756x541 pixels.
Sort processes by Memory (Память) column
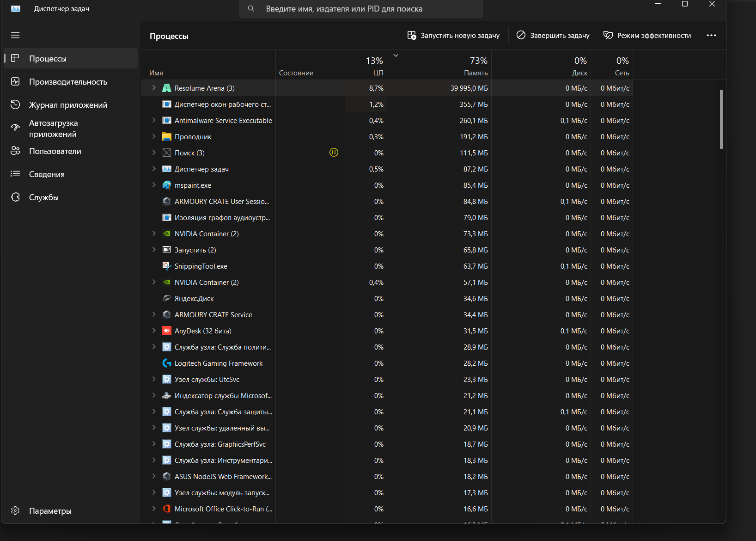click(476, 66)
